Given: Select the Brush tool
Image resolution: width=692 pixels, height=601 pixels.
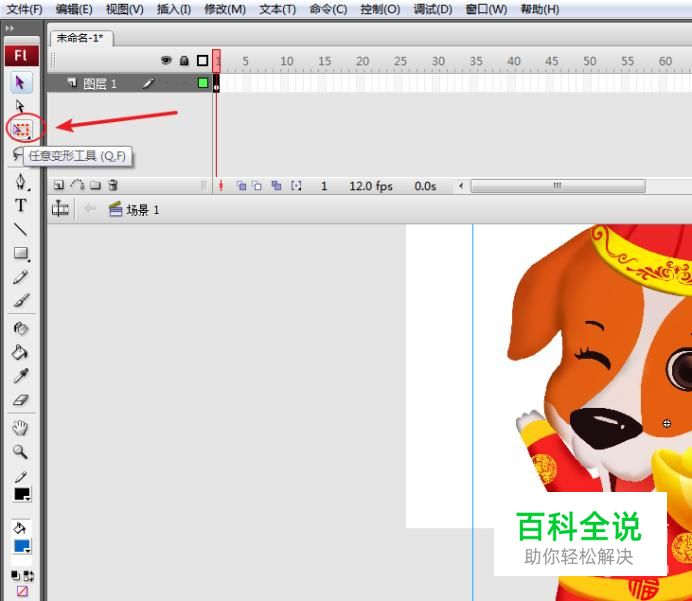Looking at the screenshot, I should [21, 300].
